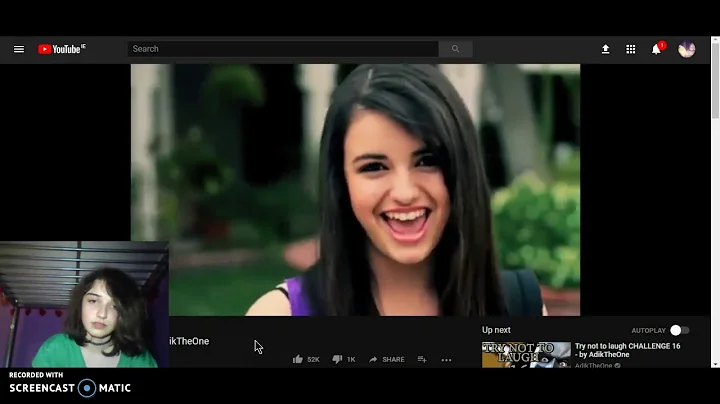The image size is (720, 404).
Task: Click the video player to pause
Action: 355,190
